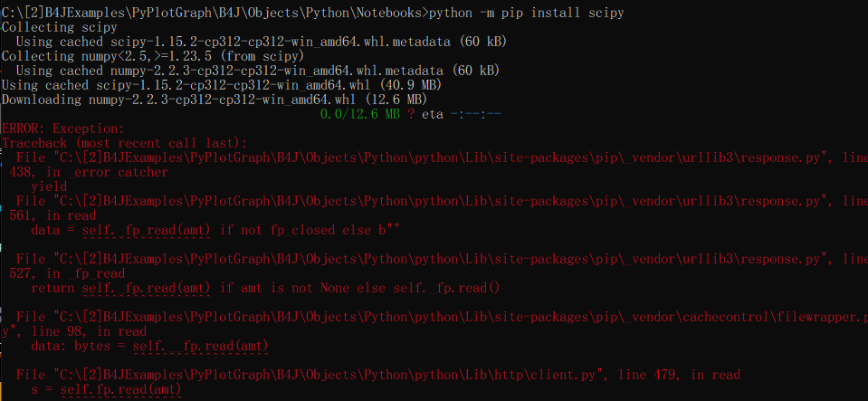868x401 pixels.
Task: Click the red 'ERROR: Exception:' text
Action: (x=63, y=129)
